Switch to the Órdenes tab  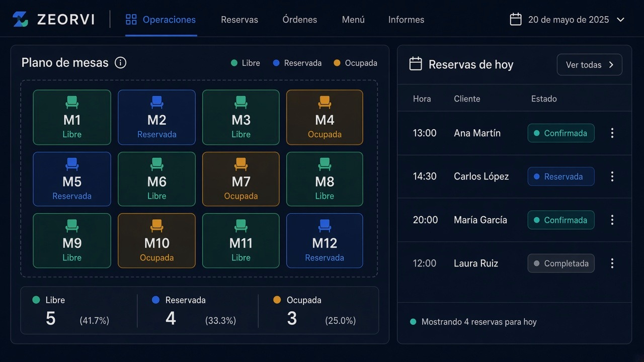(300, 20)
